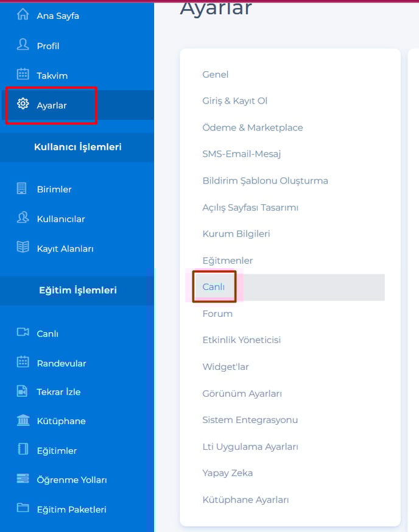Open Sistem Entegrasyonu settings

[x=250, y=420]
